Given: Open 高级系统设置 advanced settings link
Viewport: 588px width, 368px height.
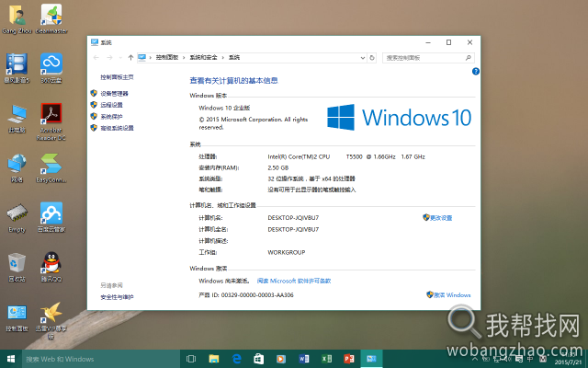Looking at the screenshot, I should pos(117,128).
